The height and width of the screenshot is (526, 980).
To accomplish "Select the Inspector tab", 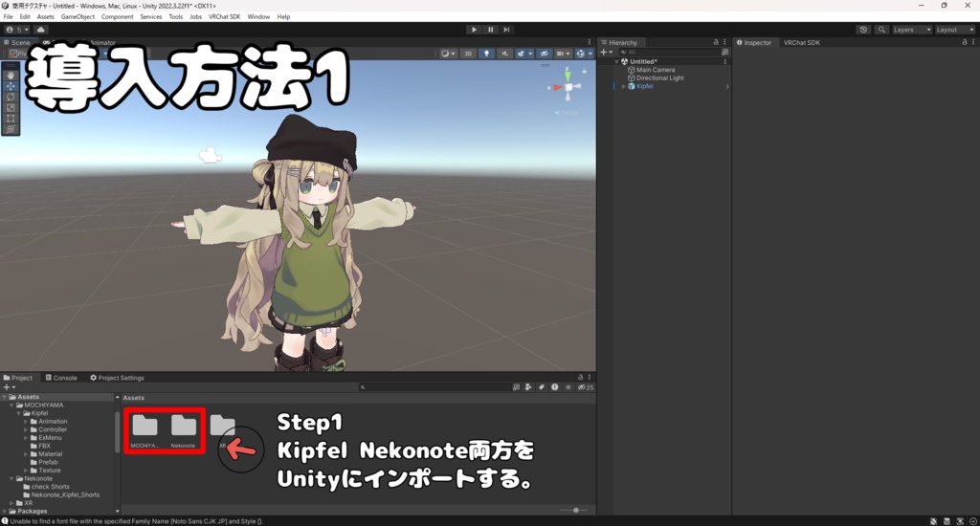I will click(754, 42).
